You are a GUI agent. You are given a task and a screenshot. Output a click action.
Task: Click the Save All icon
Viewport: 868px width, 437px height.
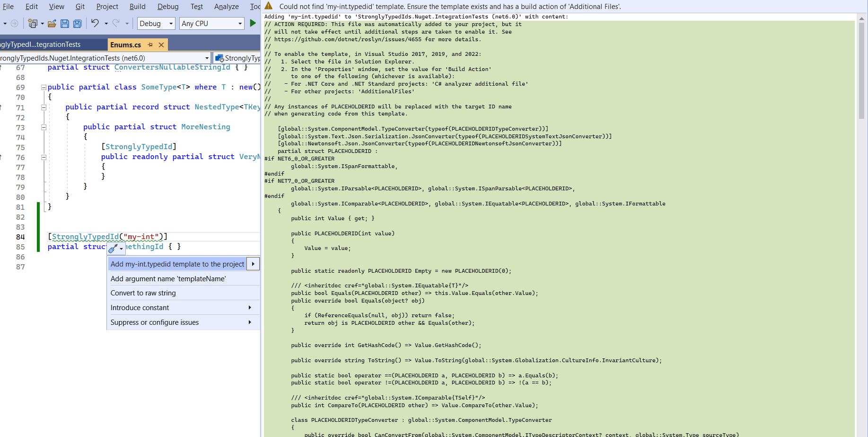pyautogui.click(x=78, y=23)
